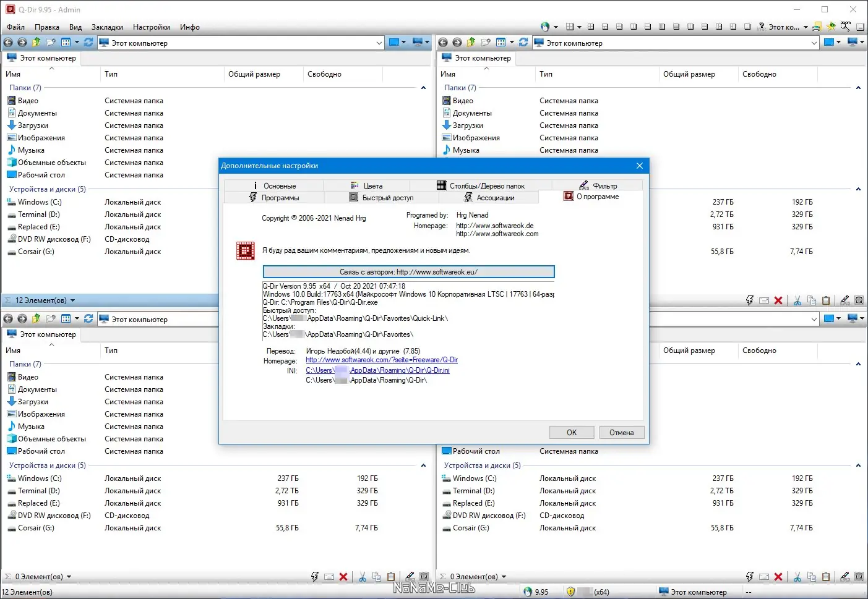This screenshot has width=868, height=599.
Task: Refresh the bottom-left pane
Action: [88, 319]
